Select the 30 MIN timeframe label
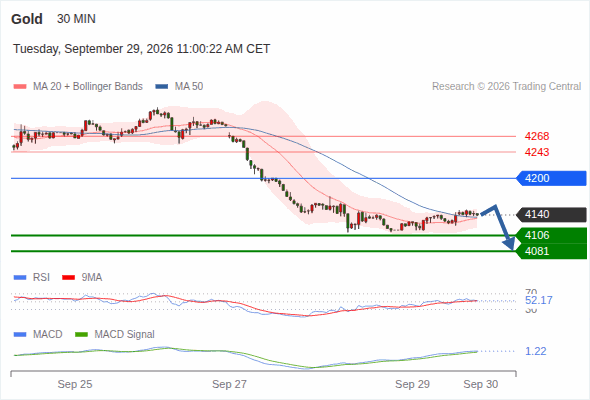Image resolution: width=590 pixels, height=400 pixels. click(76, 19)
